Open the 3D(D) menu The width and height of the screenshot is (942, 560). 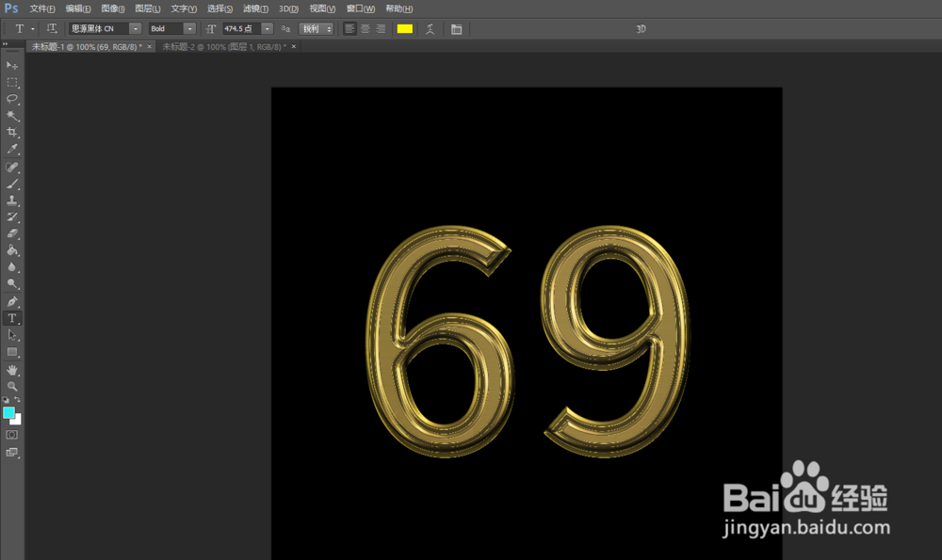(x=289, y=9)
